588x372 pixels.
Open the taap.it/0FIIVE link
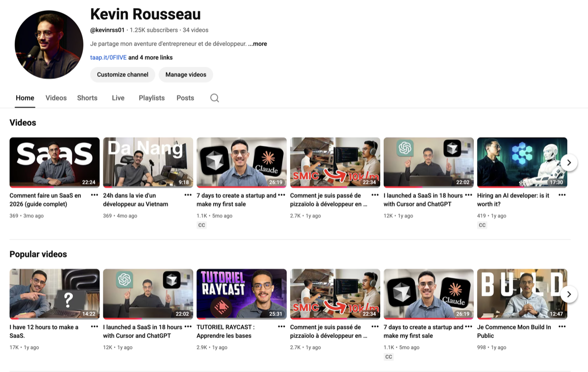coord(108,57)
